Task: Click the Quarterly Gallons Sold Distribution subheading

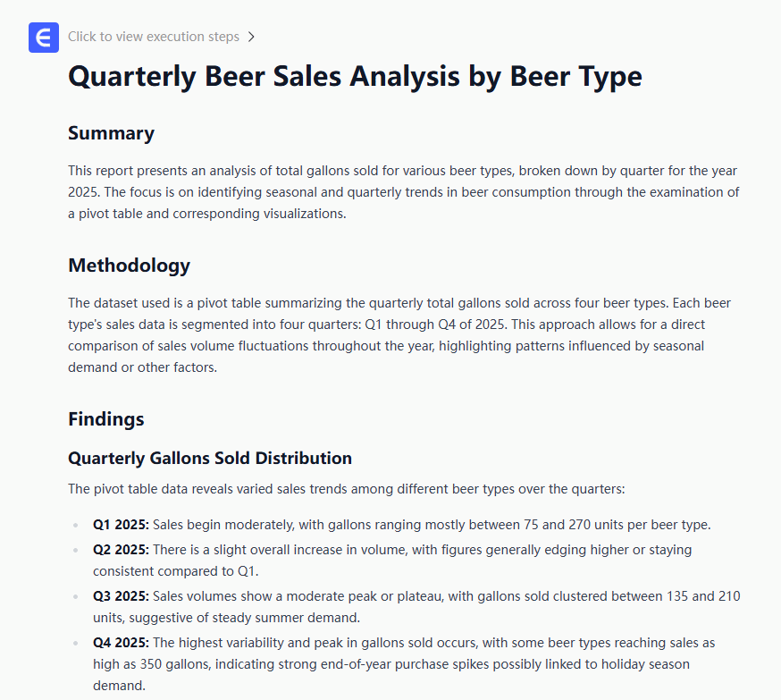Action: [210, 459]
